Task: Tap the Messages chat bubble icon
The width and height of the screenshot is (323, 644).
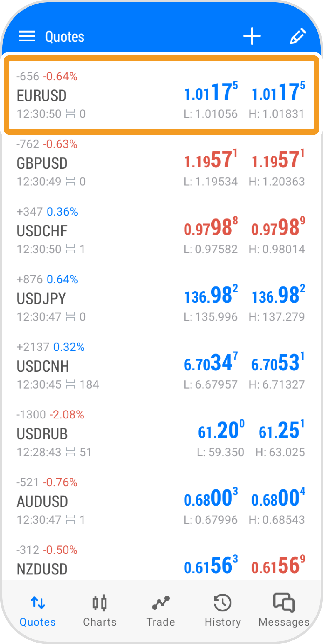Action: [284, 602]
